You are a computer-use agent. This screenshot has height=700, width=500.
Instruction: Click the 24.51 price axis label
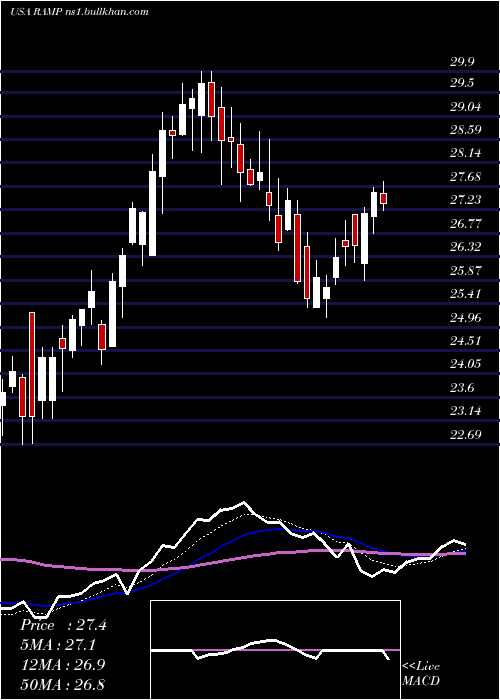coord(465,341)
